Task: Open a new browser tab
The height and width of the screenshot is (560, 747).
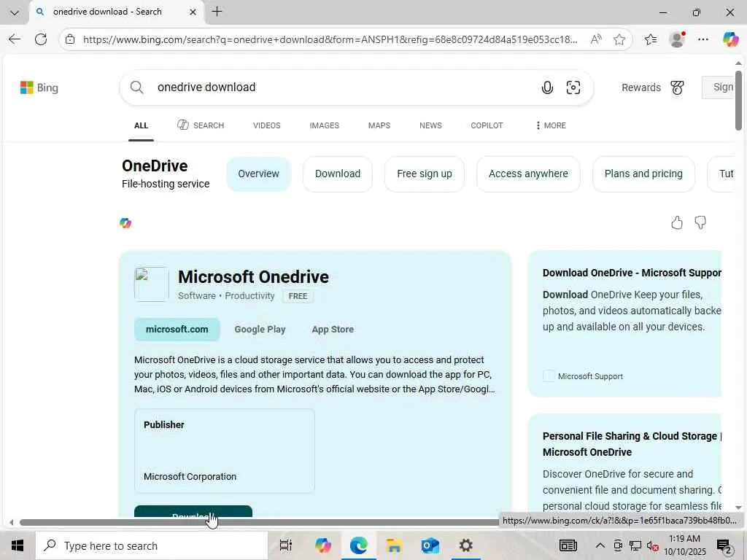Action: pyautogui.click(x=217, y=12)
